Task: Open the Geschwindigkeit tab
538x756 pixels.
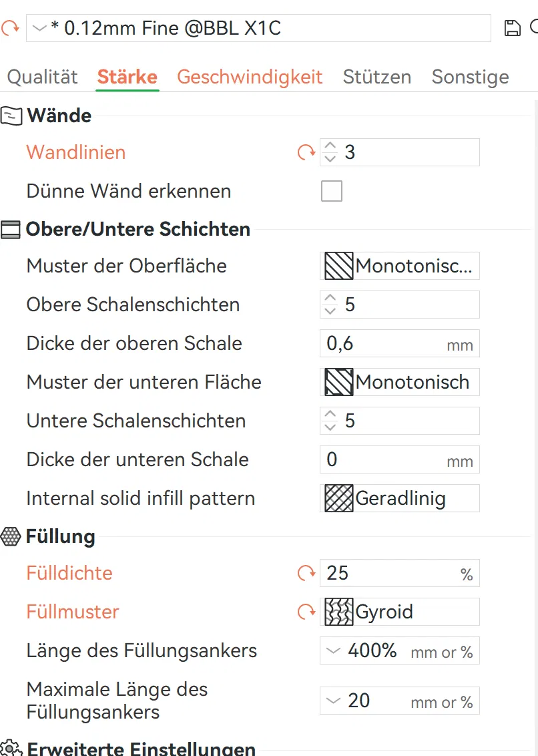Action: (250, 77)
